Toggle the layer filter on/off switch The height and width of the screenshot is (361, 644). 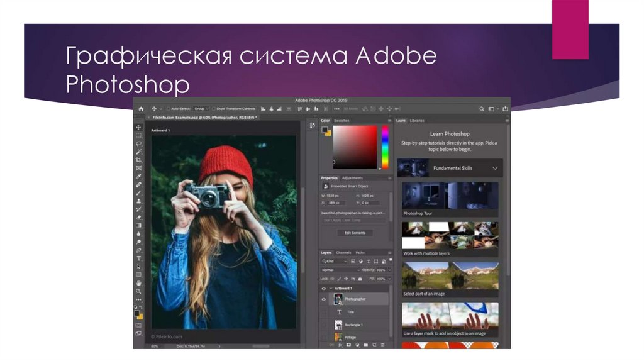[x=390, y=260]
